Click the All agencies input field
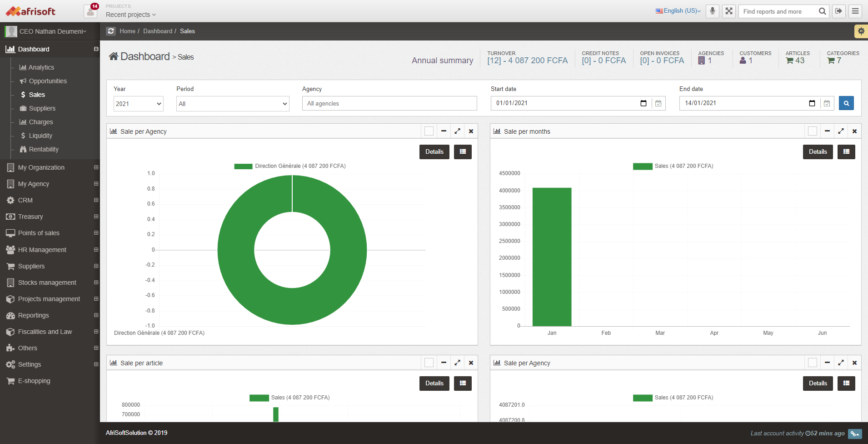Viewport: 868px width, 444px height. (389, 104)
